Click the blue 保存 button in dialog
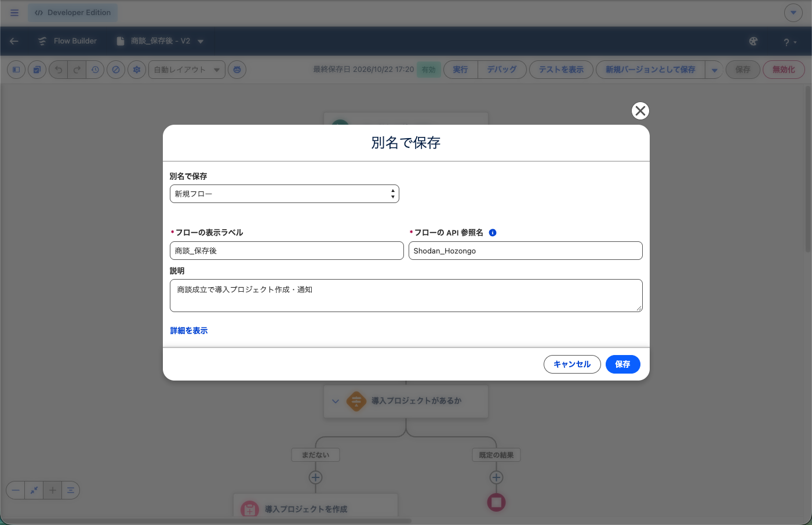The image size is (812, 525). (x=623, y=364)
